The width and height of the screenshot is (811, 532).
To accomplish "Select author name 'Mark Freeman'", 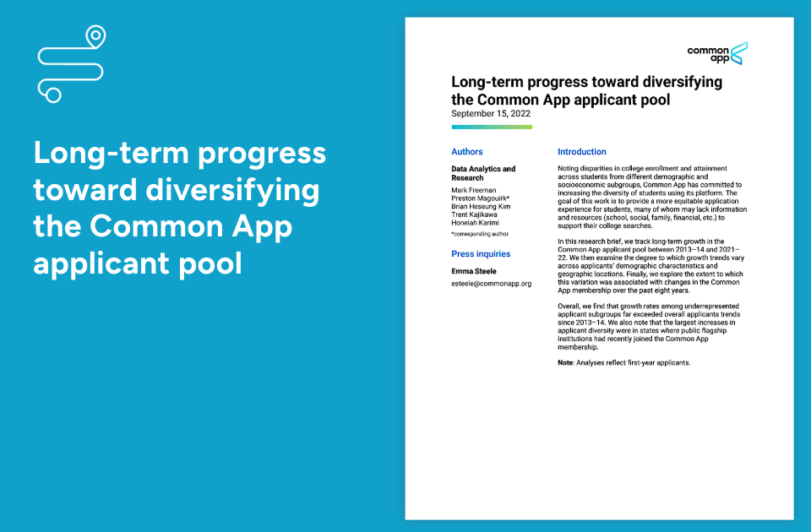I will [473, 190].
